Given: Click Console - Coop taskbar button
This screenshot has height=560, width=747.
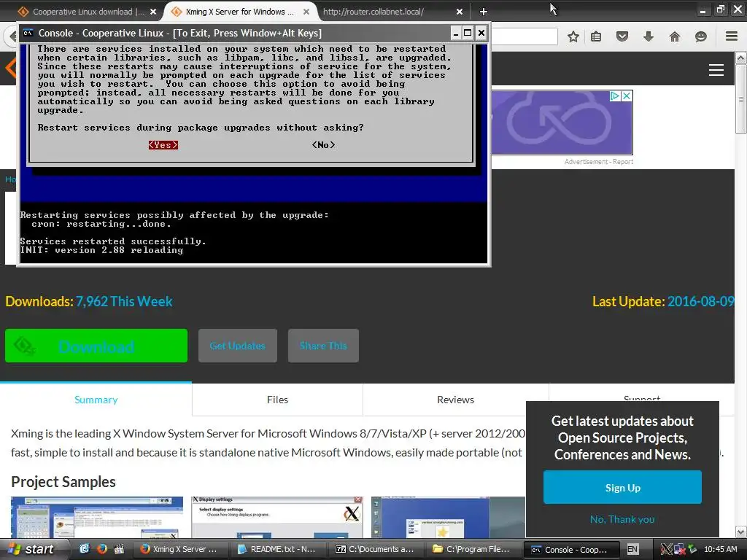Looking at the screenshot, I should [571, 550].
